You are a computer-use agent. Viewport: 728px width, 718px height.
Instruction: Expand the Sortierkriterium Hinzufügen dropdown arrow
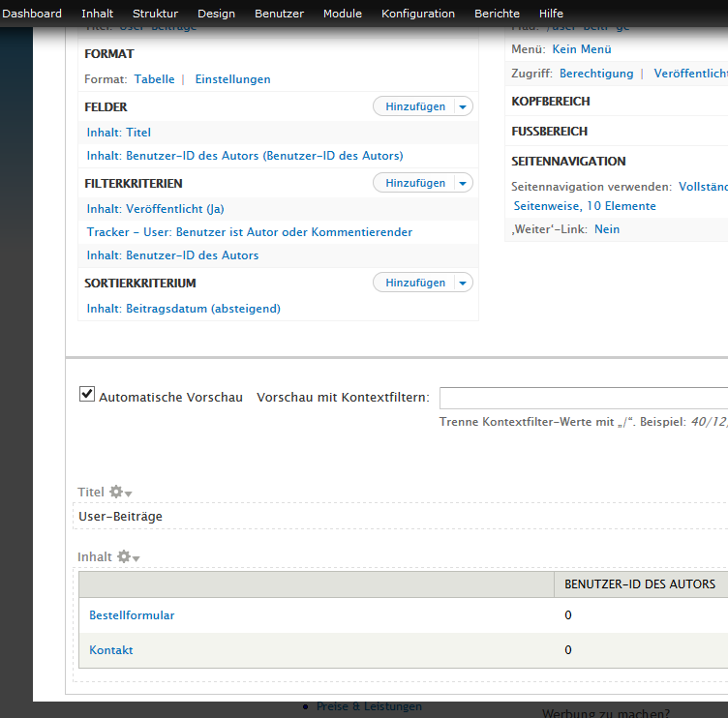(x=463, y=283)
